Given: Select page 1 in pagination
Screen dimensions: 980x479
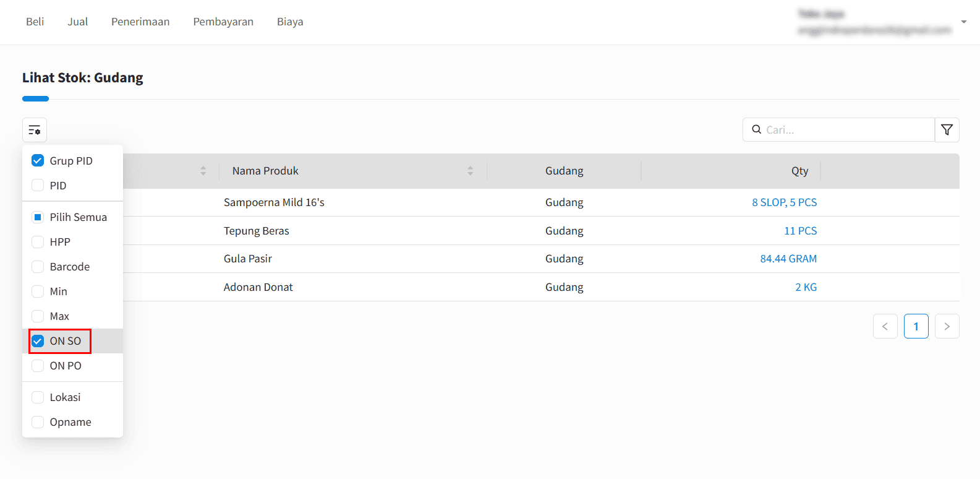Looking at the screenshot, I should coord(916,326).
